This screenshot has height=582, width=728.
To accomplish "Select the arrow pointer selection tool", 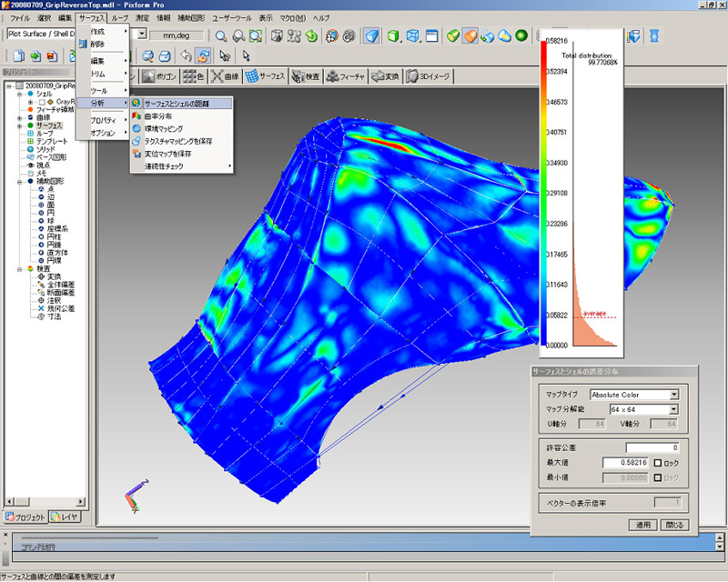I will 247,55.
